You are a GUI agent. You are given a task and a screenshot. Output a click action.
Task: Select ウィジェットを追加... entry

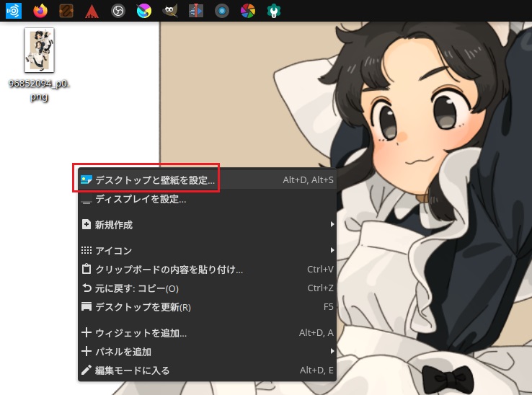coord(208,333)
